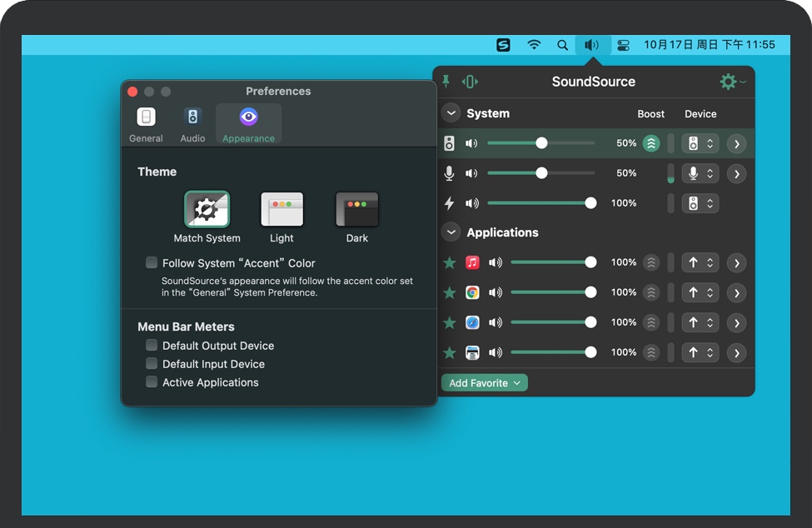812x528 pixels.
Task: Collapse the System section
Action: pyautogui.click(x=451, y=113)
